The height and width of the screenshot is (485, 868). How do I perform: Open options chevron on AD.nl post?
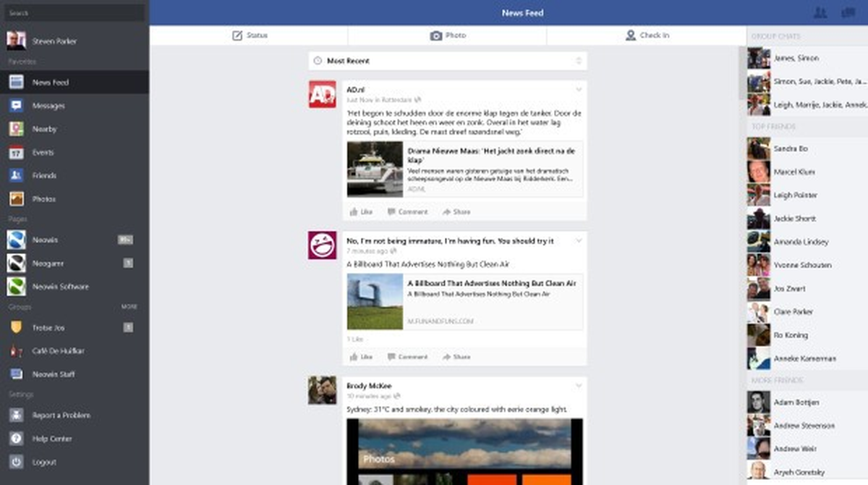[579, 90]
